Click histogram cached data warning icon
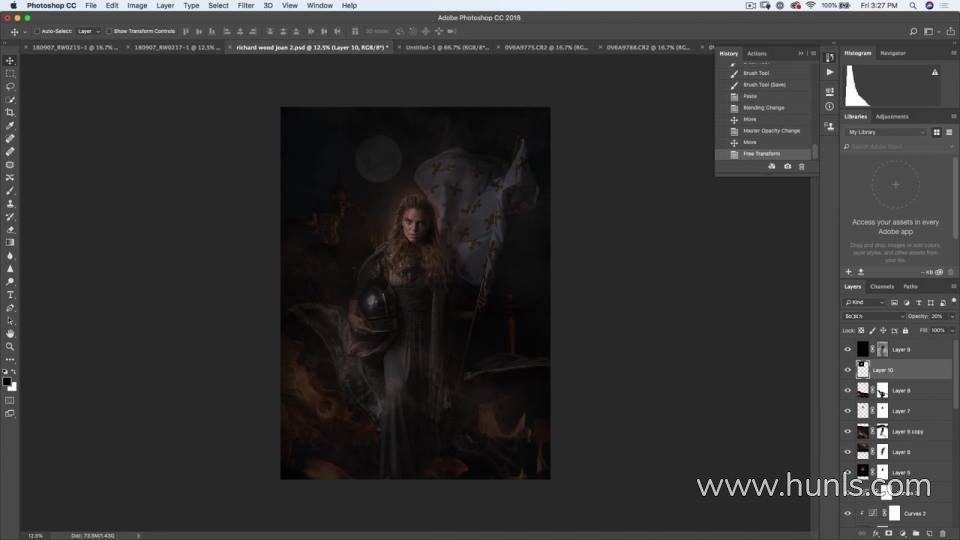 tap(935, 72)
